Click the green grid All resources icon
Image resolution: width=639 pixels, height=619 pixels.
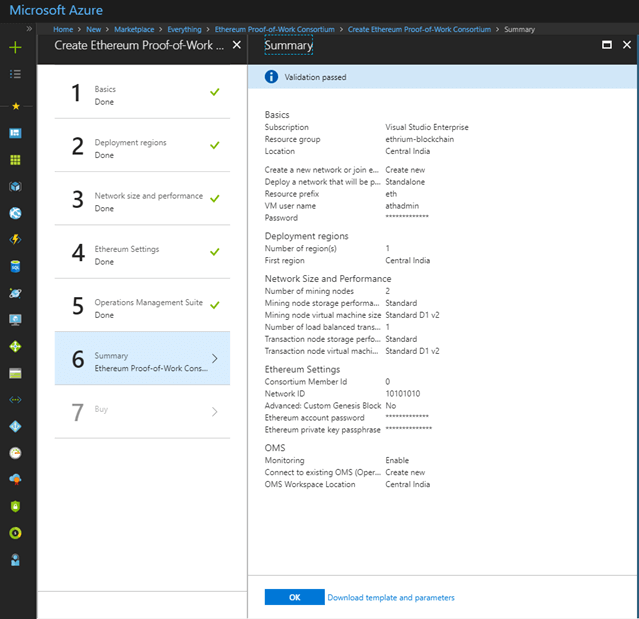[15, 159]
